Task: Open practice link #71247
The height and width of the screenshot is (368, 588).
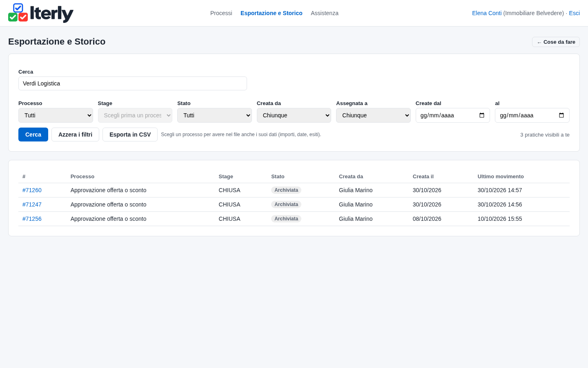Action: click(x=32, y=204)
